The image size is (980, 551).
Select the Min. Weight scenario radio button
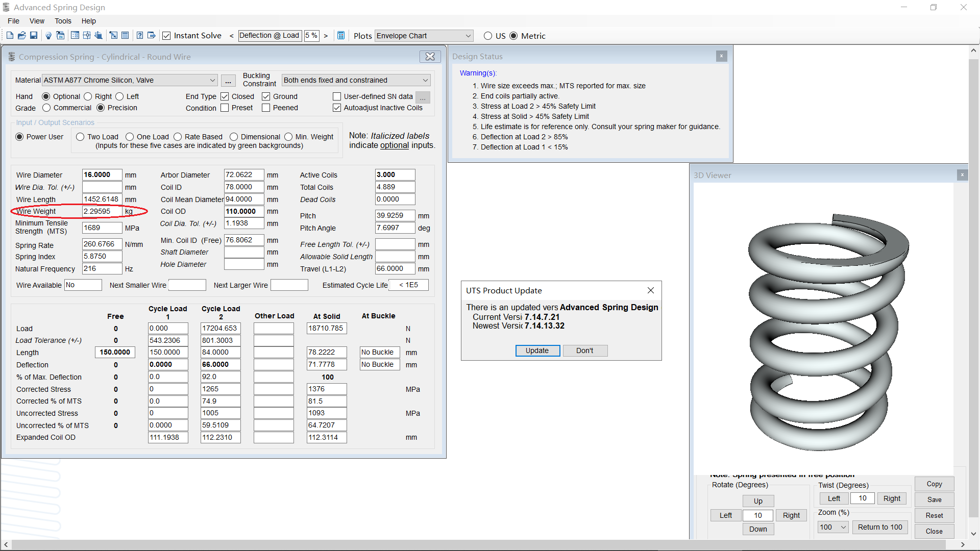[x=288, y=137]
